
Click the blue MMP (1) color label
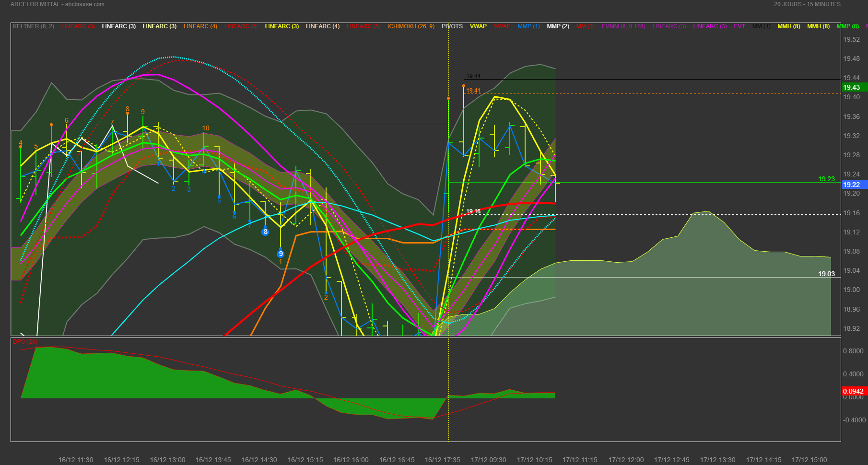(528, 26)
